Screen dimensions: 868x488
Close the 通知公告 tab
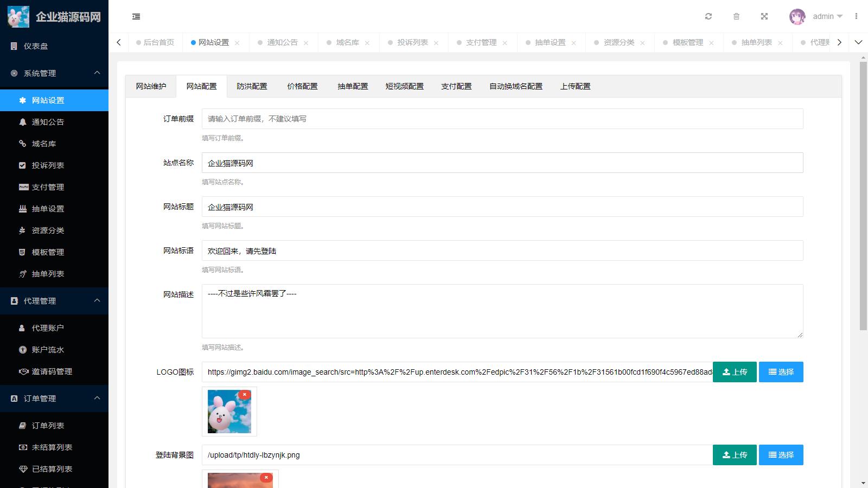[x=306, y=43]
